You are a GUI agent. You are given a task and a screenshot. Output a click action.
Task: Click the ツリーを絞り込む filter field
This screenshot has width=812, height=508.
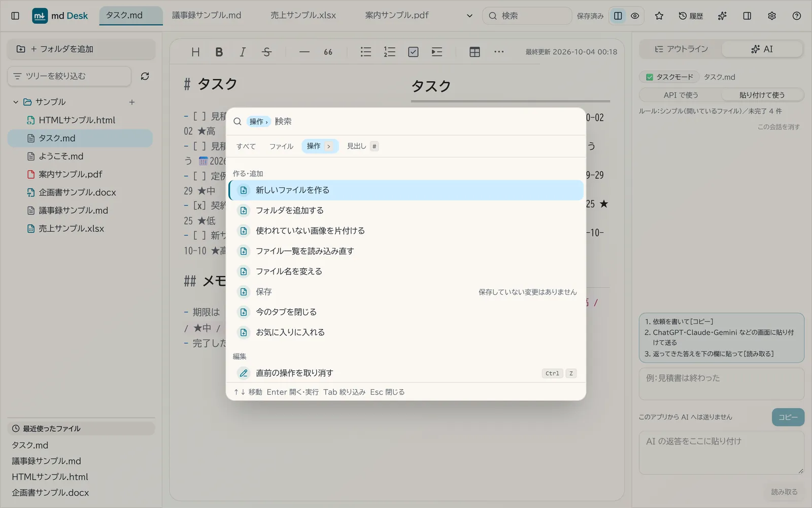[x=70, y=76]
